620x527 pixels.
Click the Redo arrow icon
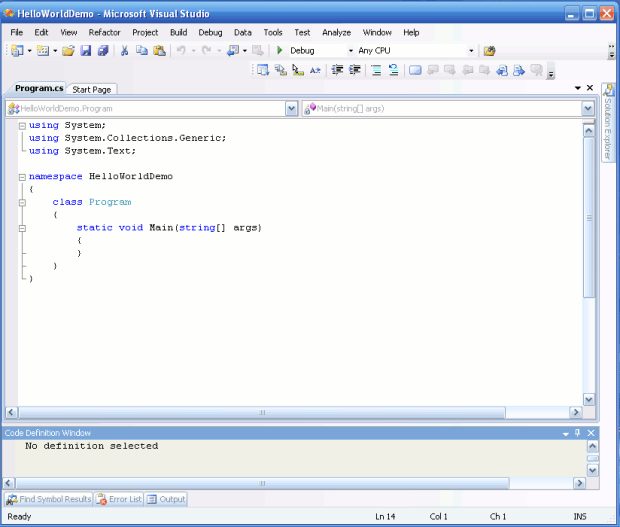pos(206,51)
